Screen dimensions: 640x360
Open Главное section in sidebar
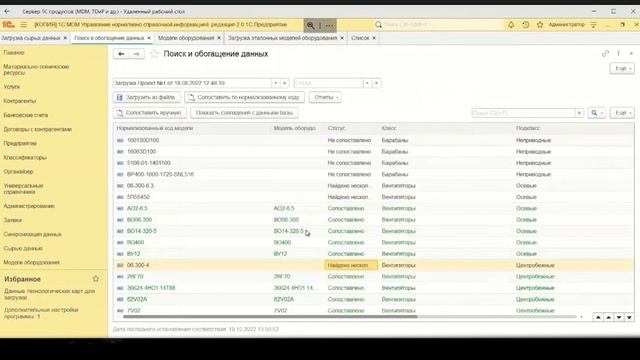tap(14, 53)
